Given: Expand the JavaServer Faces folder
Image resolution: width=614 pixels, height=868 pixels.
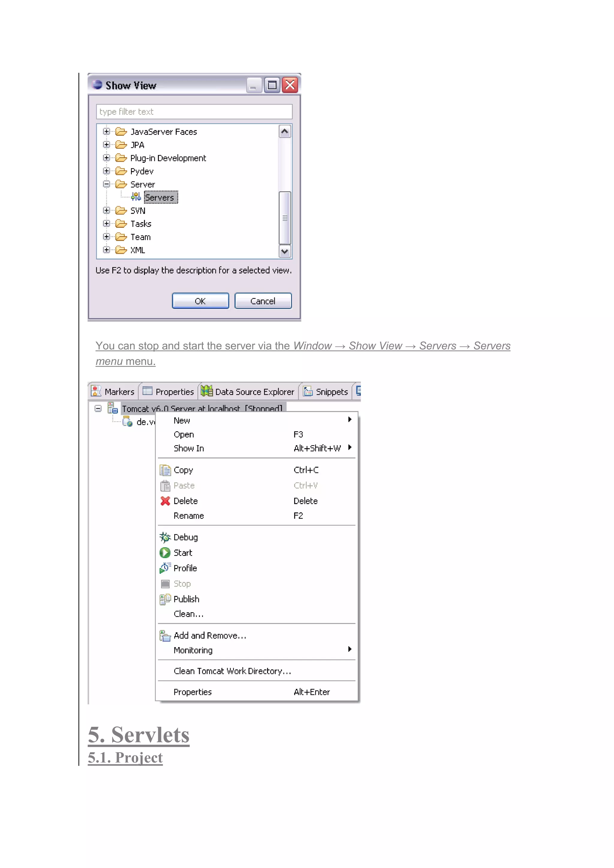Looking at the screenshot, I should click(107, 132).
